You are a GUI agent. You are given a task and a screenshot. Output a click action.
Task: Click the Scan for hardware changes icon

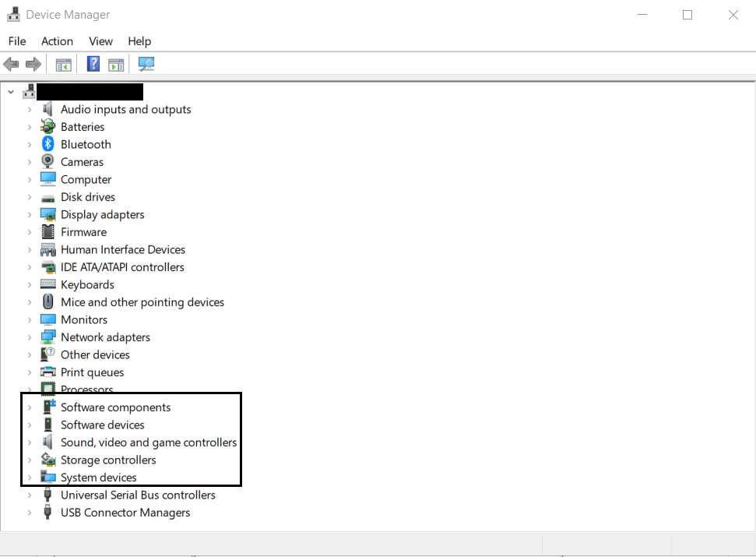pos(146,64)
